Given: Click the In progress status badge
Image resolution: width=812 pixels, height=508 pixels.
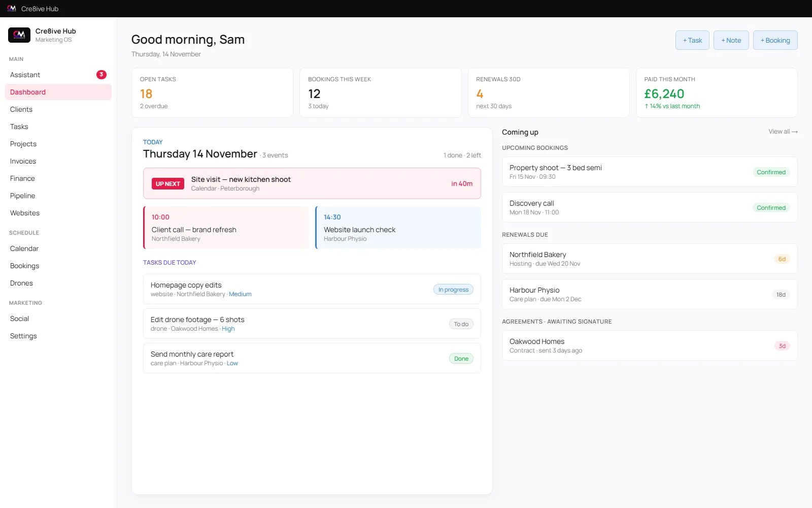Looking at the screenshot, I should coord(453,290).
